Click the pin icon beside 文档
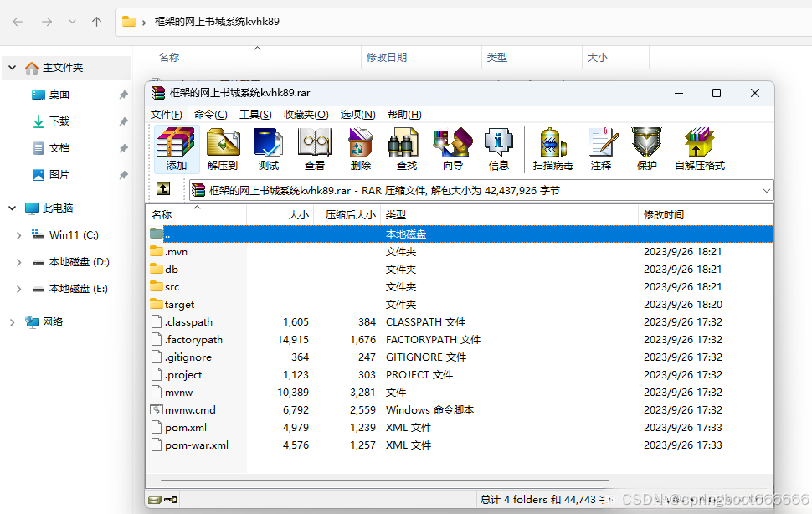 pos(123,148)
